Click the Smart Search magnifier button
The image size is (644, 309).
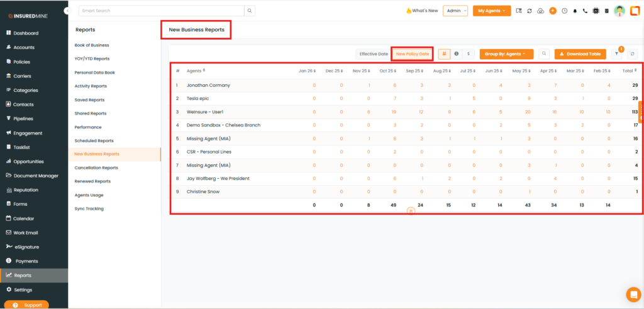coord(250,11)
